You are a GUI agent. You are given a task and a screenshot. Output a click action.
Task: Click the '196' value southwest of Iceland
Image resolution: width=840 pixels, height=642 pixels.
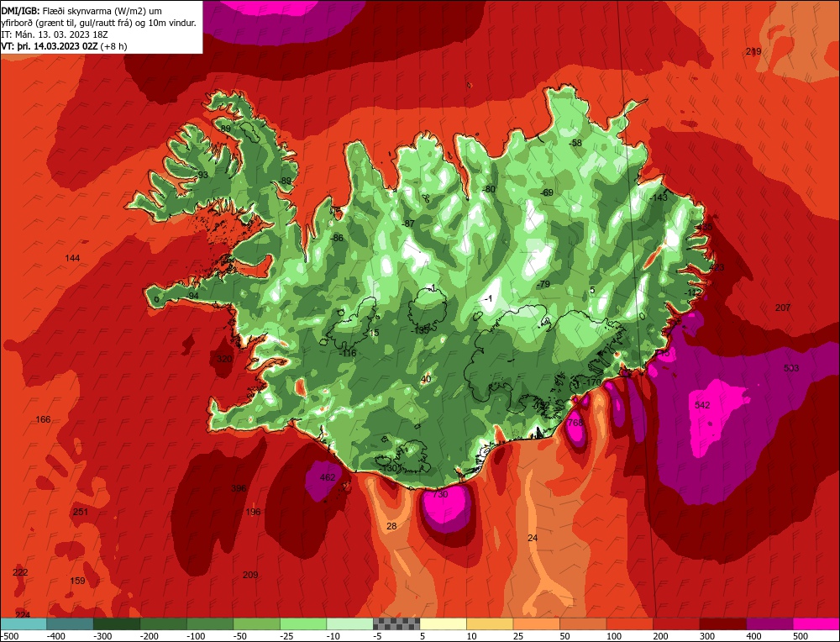tap(253, 512)
